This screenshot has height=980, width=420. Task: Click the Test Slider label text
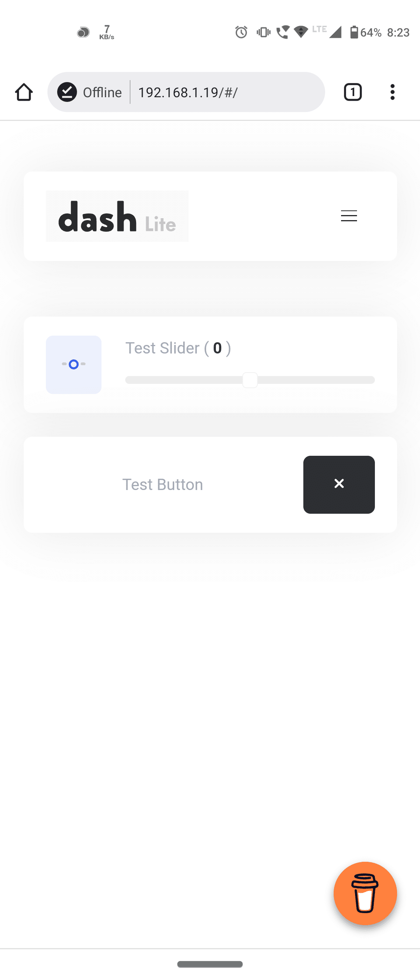[x=162, y=348]
